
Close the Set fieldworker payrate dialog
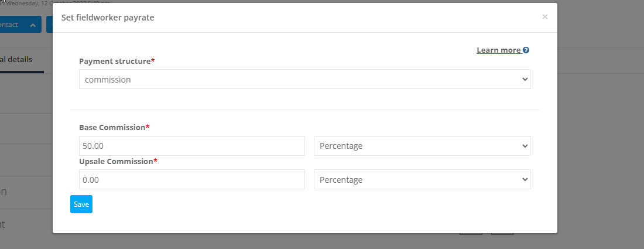[x=545, y=17]
